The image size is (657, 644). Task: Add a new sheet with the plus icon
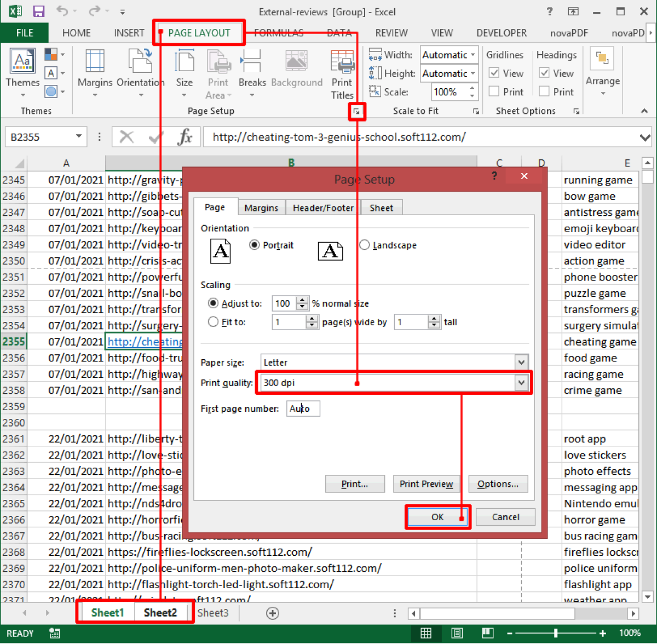273,613
